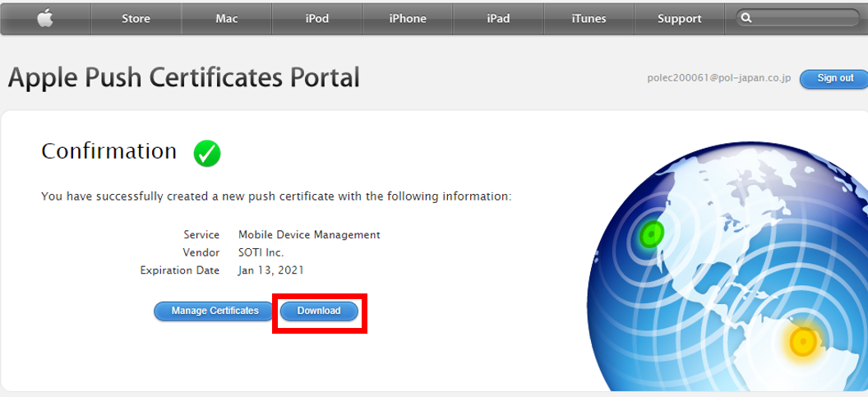Click the magnifier icon in the search box
Screen dimensions: 868x397
coord(746,18)
